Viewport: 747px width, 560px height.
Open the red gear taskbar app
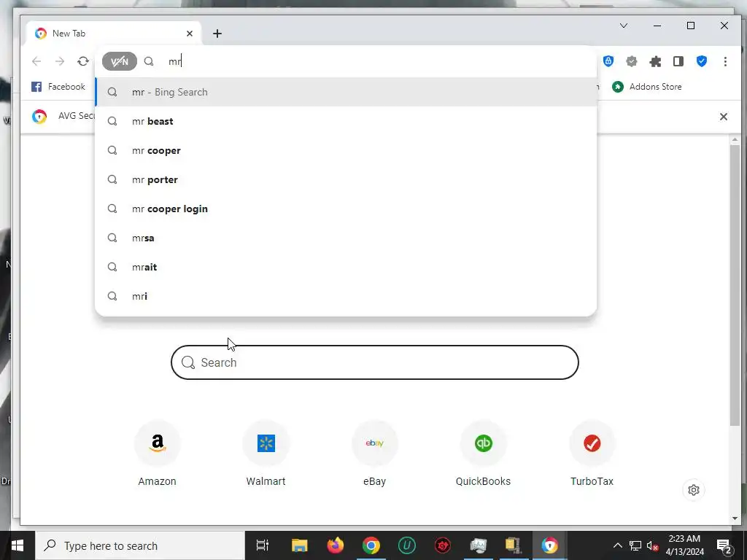click(x=443, y=545)
